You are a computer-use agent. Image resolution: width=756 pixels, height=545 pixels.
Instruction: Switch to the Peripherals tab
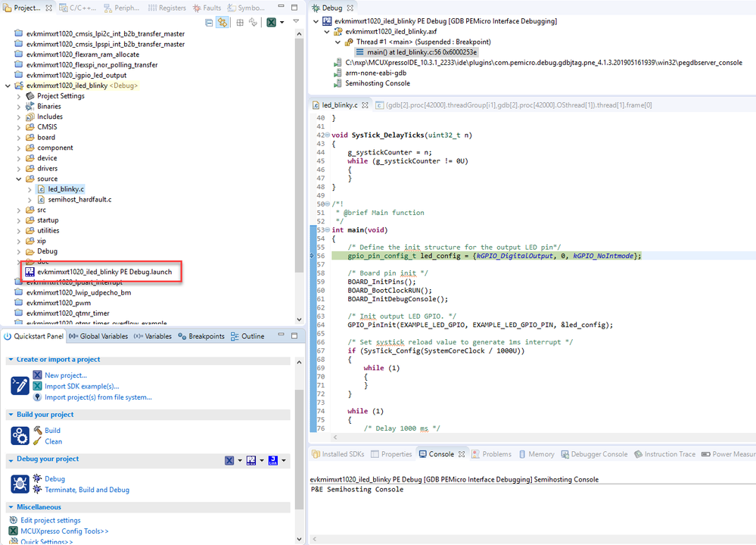click(x=122, y=8)
